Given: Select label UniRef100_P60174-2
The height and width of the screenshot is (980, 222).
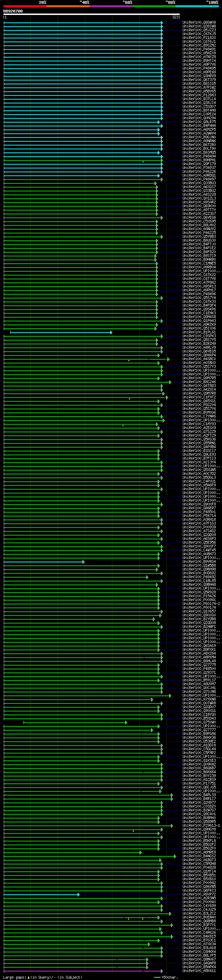Looking at the screenshot, I should click(x=202, y=604).
